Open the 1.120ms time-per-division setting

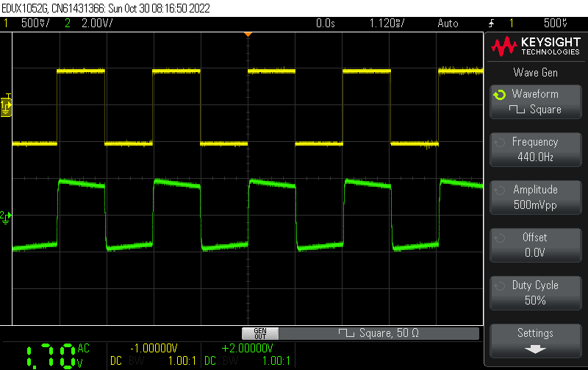(x=387, y=24)
